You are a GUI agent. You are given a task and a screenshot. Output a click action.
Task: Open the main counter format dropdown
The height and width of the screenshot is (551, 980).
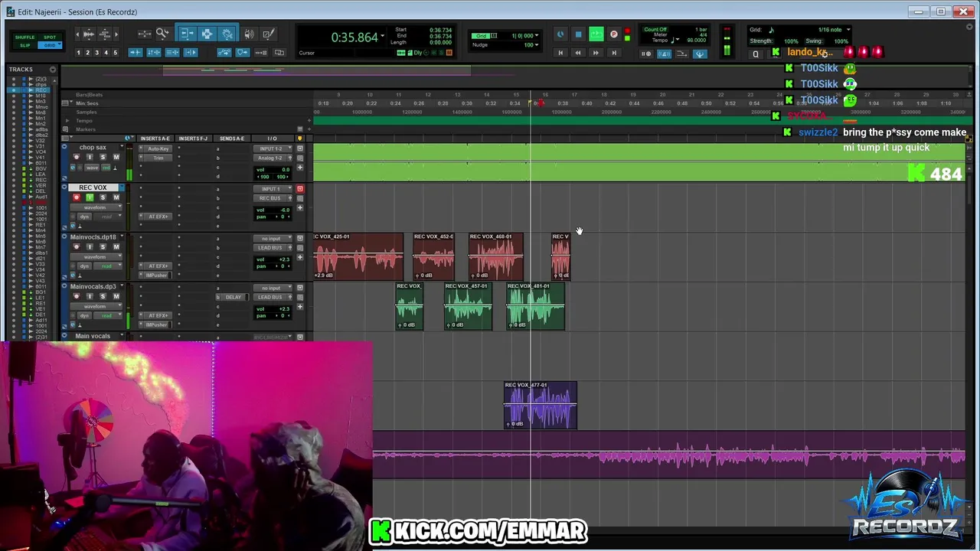tap(382, 36)
